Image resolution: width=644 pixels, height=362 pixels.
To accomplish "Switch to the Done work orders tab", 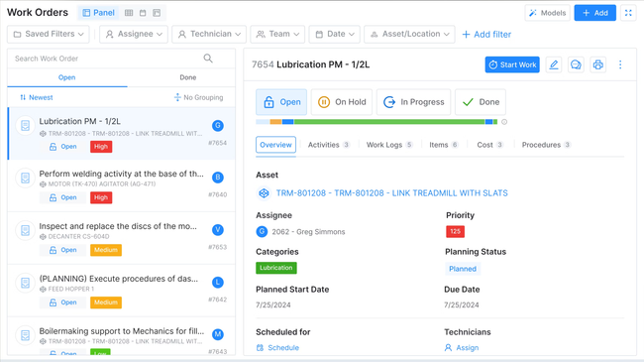I will tap(187, 77).
